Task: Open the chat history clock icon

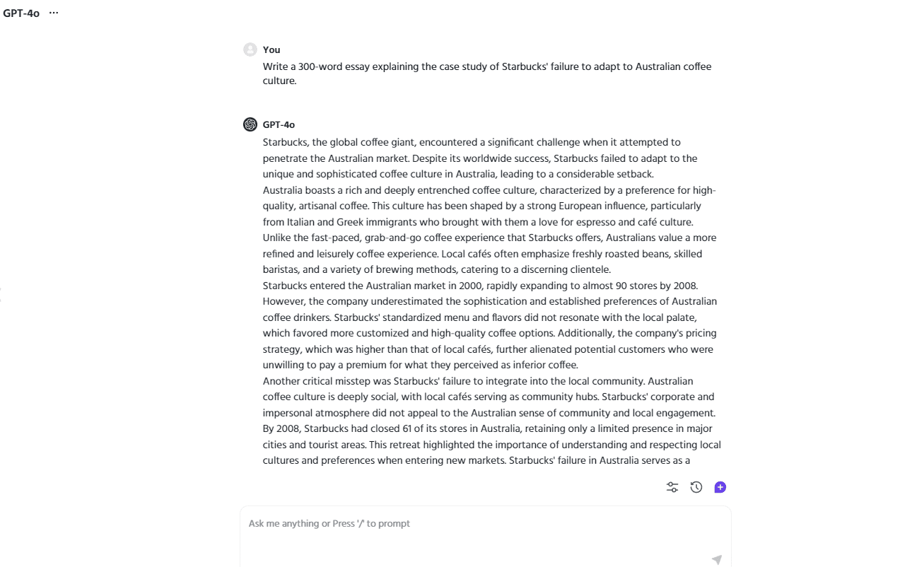Action: coord(696,487)
